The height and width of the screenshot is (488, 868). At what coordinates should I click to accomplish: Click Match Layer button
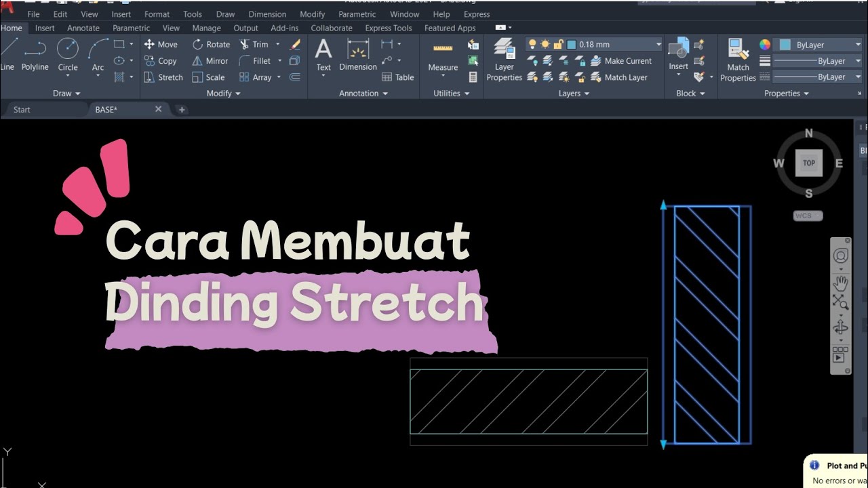(x=618, y=77)
